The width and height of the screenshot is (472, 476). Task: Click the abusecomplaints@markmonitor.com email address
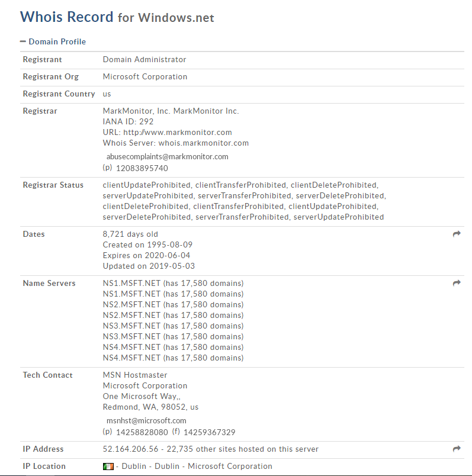click(x=167, y=157)
